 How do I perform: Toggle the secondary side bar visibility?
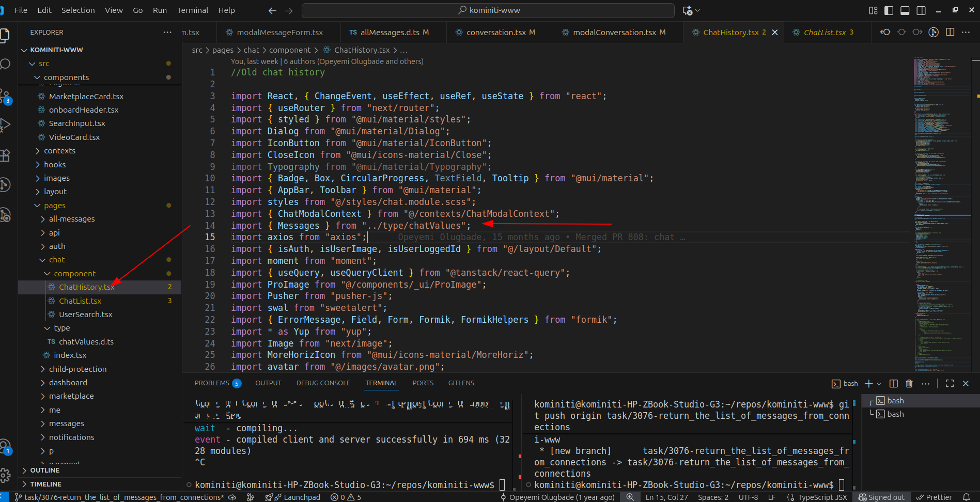tap(921, 10)
